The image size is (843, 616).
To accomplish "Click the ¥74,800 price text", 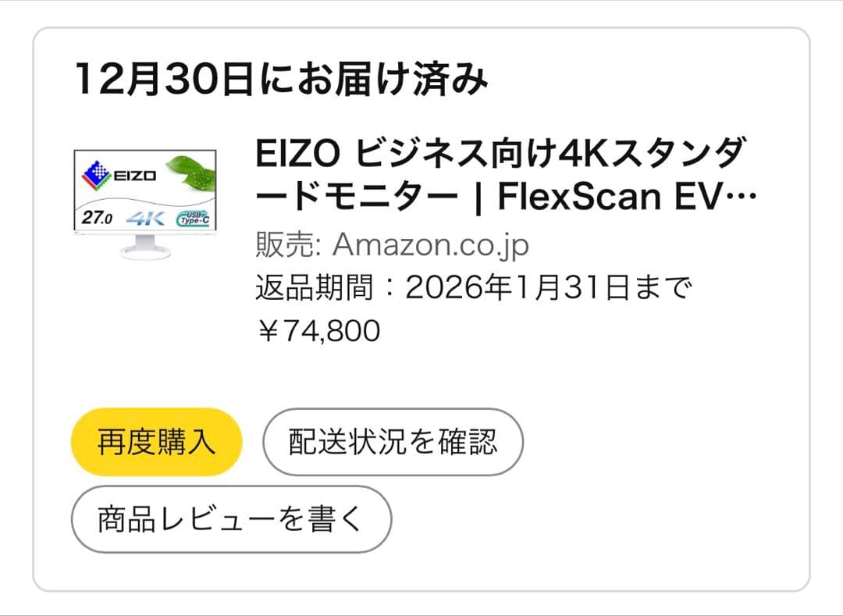I will click(318, 331).
